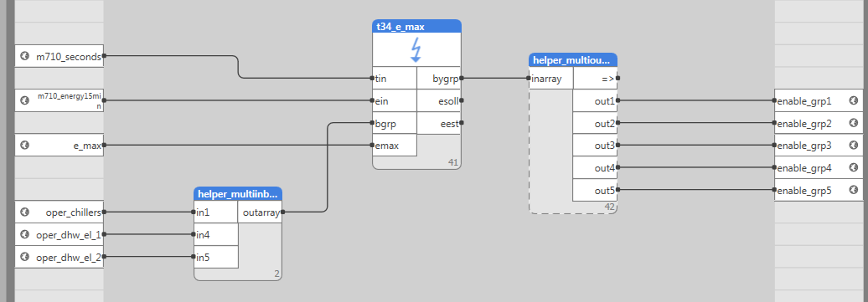
Task: Select the oper_dhw_el_1 input variable
Action: (59, 234)
